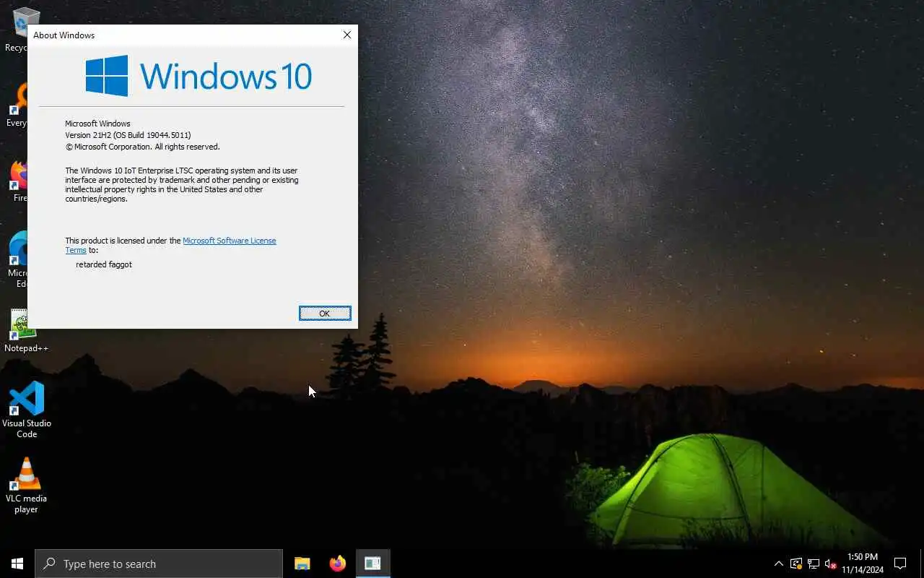Image resolution: width=924 pixels, height=578 pixels.
Task: Click the OK button in About Windows
Action: pos(325,313)
